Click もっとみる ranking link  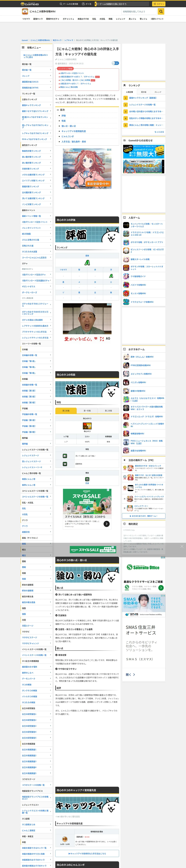coord(159,132)
